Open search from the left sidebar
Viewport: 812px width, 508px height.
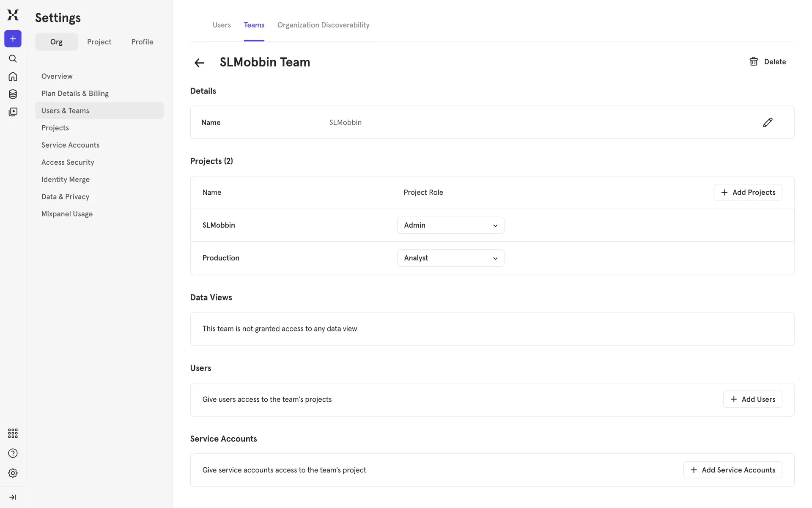point(13,58)
